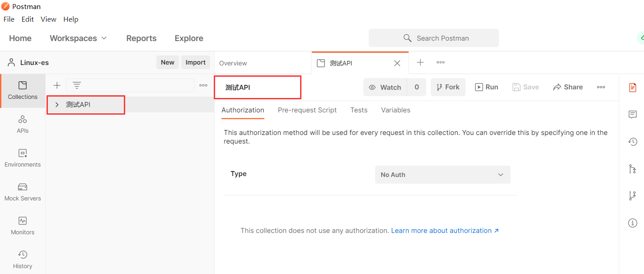The width and height of the screenshot is (644, 274).
Task: Click the Fork button
Action: pos(448,87)
